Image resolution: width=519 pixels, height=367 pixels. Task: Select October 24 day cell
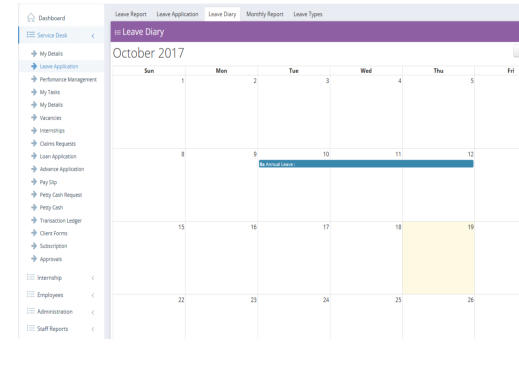(294, 317)
